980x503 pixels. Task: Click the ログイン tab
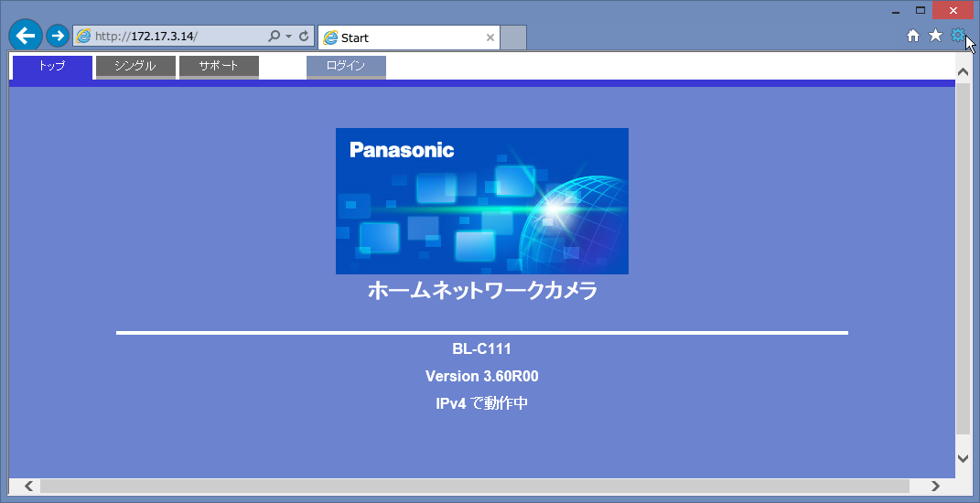click(x=346, y=68)
